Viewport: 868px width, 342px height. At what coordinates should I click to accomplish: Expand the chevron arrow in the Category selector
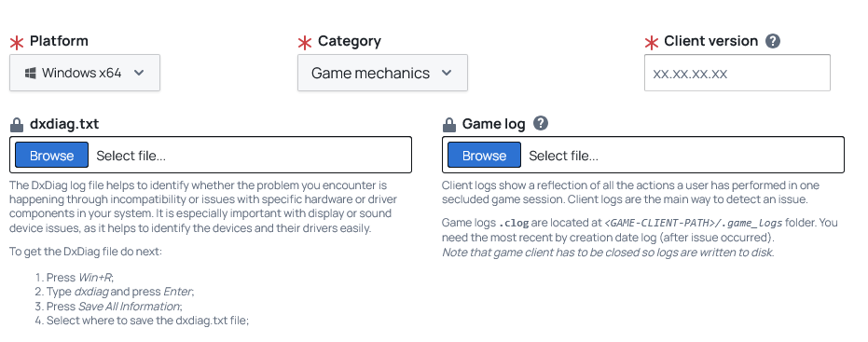coord(447,73)
